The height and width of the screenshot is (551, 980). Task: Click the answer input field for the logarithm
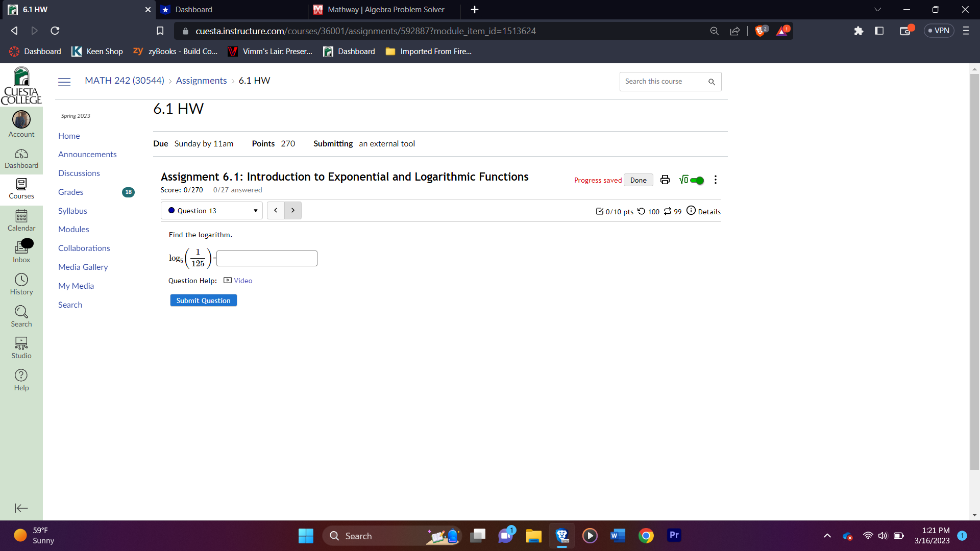pyautogui.click(x=266, y=258)
